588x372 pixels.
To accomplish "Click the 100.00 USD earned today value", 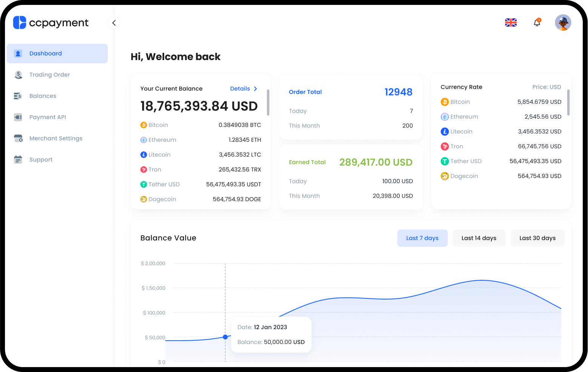I will click(x=397, y=181).
